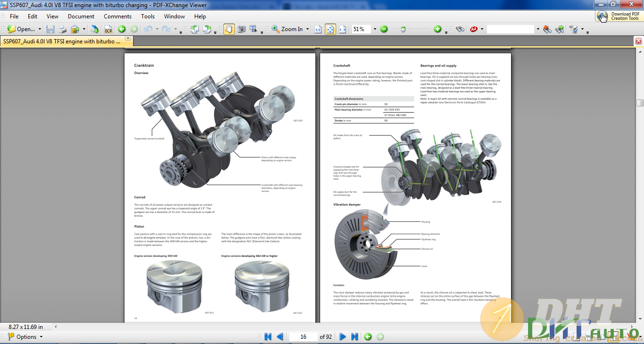Click the zoom slider handle
This screenshot has width=644, height=344.
click(403, 29)
